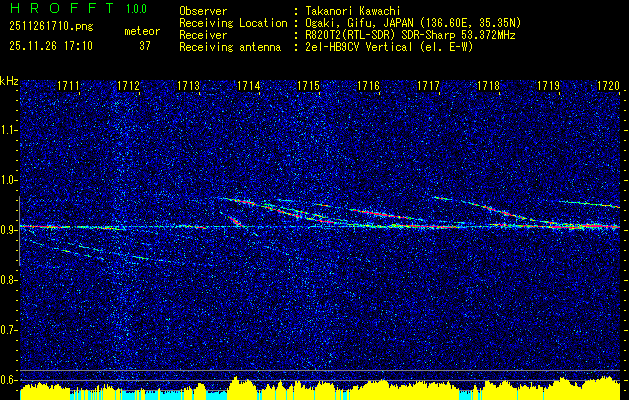
Task: Click the 1718 time marker
Action: (x=489, y=86)
